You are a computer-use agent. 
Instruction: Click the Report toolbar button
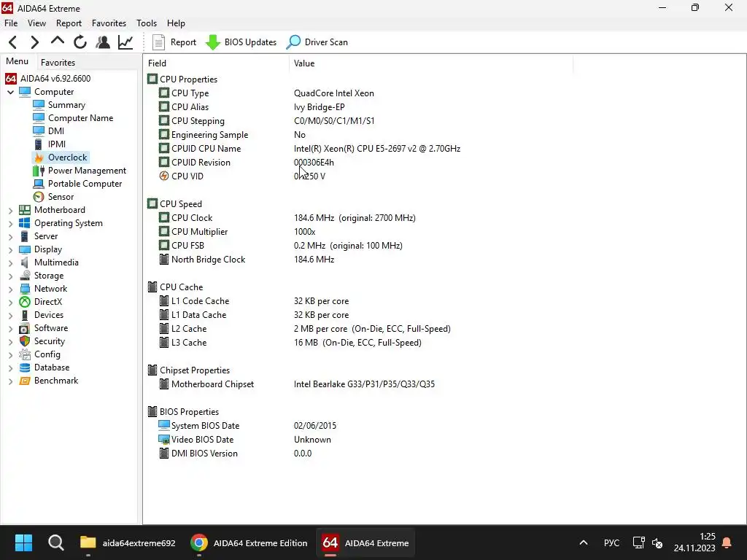pyautogui.click(x=174, y=42)
